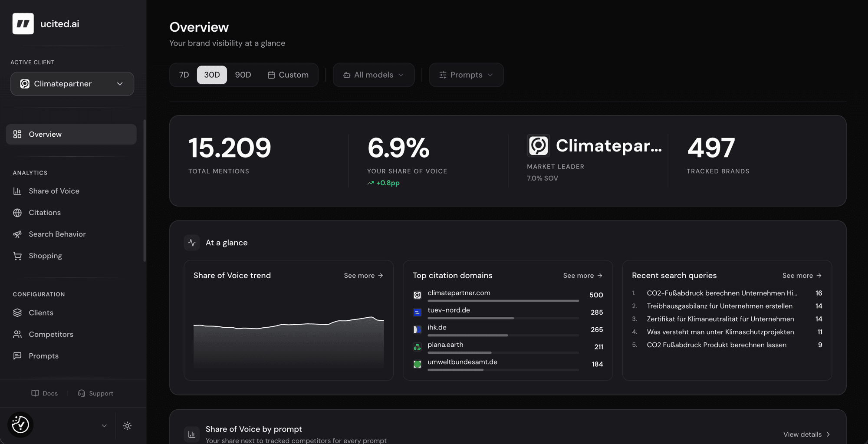Open the Prompts filter dropdown
The width and height of the screenshot is (868, 444).
coord(466,75)
